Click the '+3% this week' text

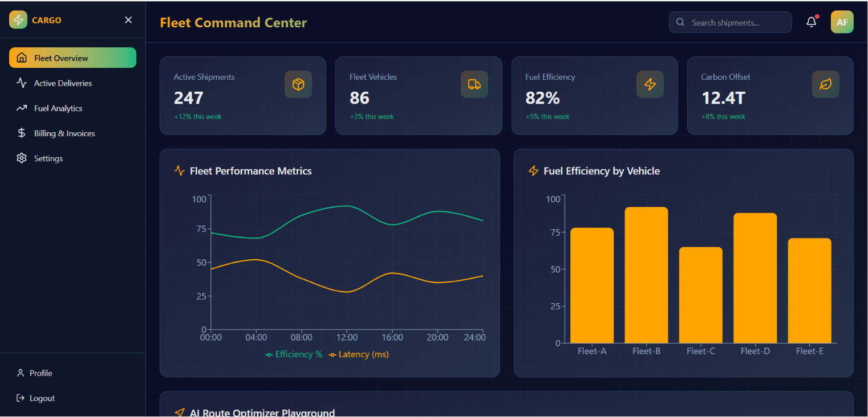coord(371,116)
